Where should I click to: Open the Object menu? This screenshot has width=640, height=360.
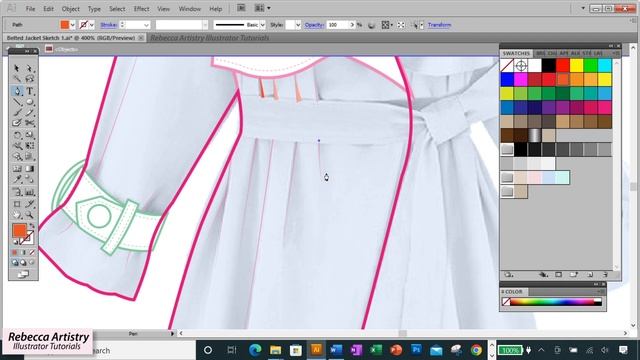pos(71,9)
